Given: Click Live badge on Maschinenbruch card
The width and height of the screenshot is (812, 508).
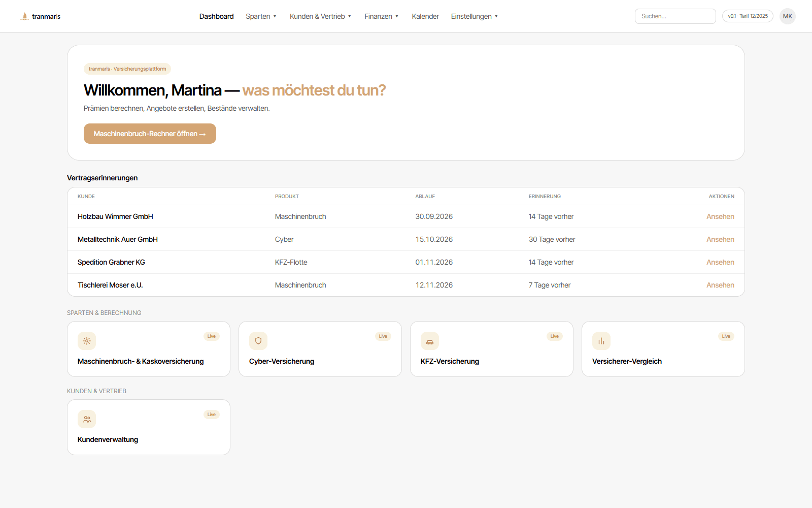Looking at the screenshot, I should 212,336.
